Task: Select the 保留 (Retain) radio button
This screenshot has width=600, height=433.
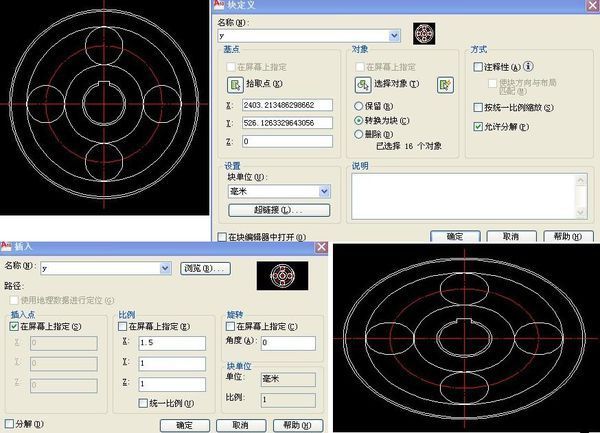Action: point(358,106)
